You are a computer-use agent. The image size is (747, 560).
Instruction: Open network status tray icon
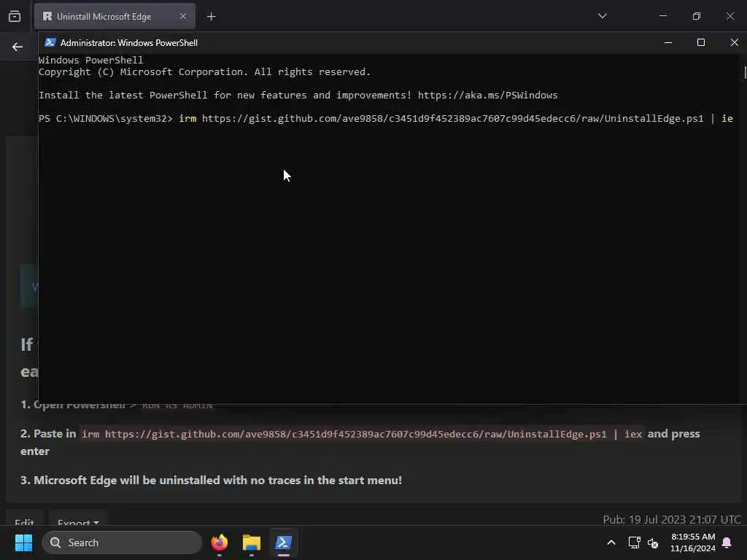(634, 542)
